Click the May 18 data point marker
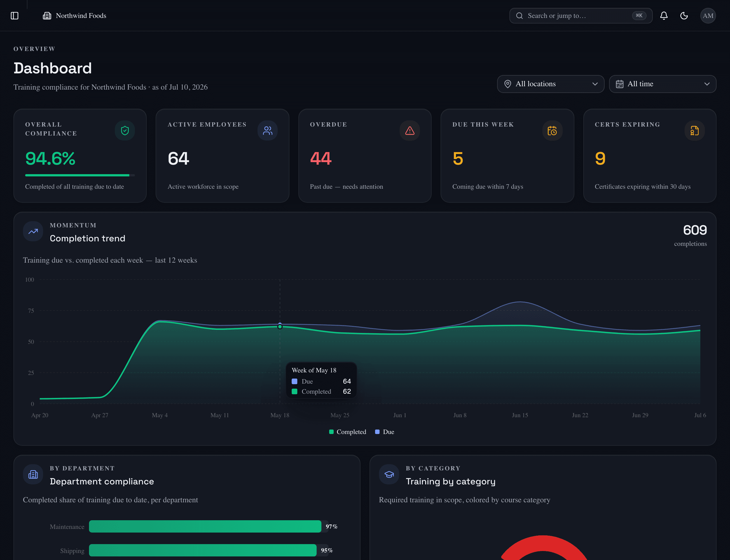This screenshot has height=560, width=730. click(x=280, y=327)
